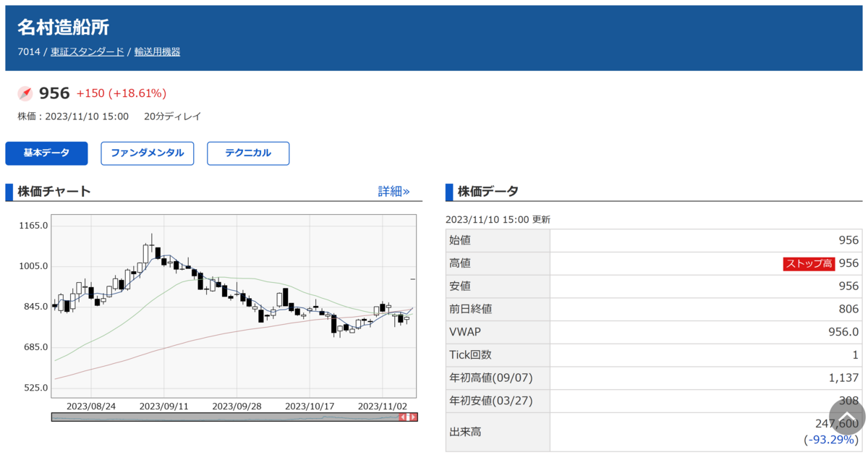Click the 956.0 VWAP value
Viewport: 868px width, 455px height.
(x=844, y=332)
